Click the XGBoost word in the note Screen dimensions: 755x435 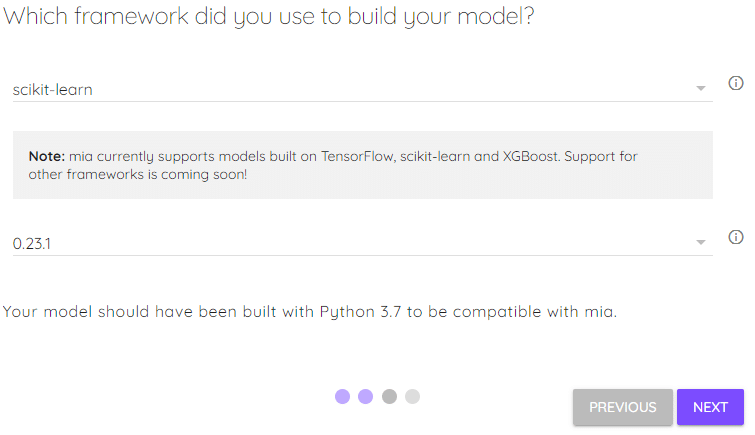point(531,156)
